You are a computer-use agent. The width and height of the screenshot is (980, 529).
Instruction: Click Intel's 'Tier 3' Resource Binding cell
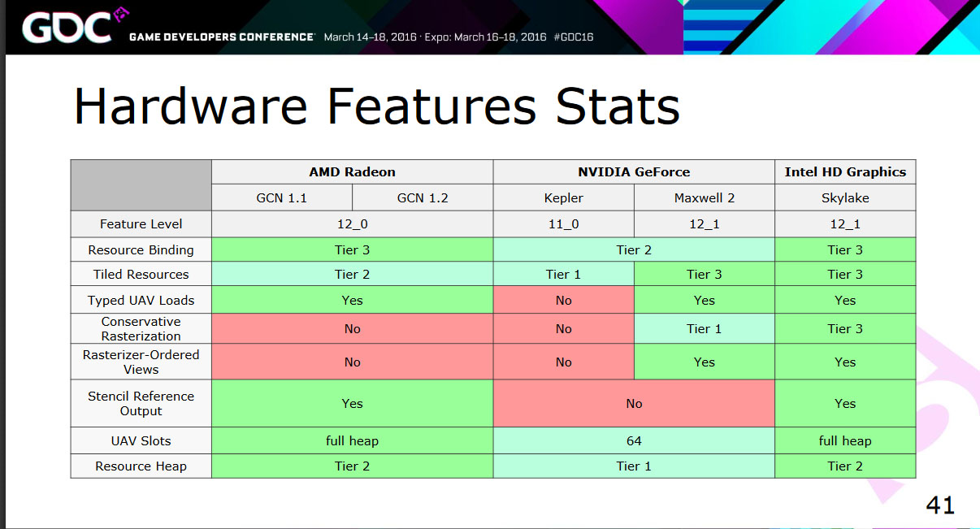tap(845, 249)
